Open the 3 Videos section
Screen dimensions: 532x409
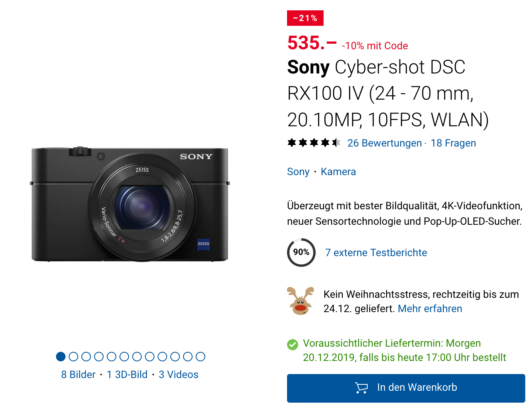point(179,374)
